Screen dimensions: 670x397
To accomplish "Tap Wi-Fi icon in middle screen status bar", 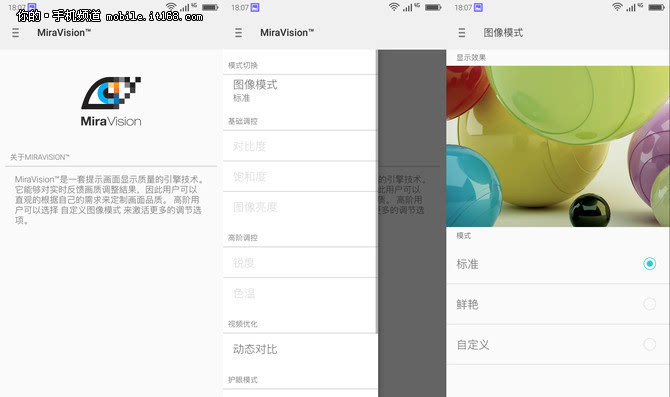I will click(x=394, y=7).
